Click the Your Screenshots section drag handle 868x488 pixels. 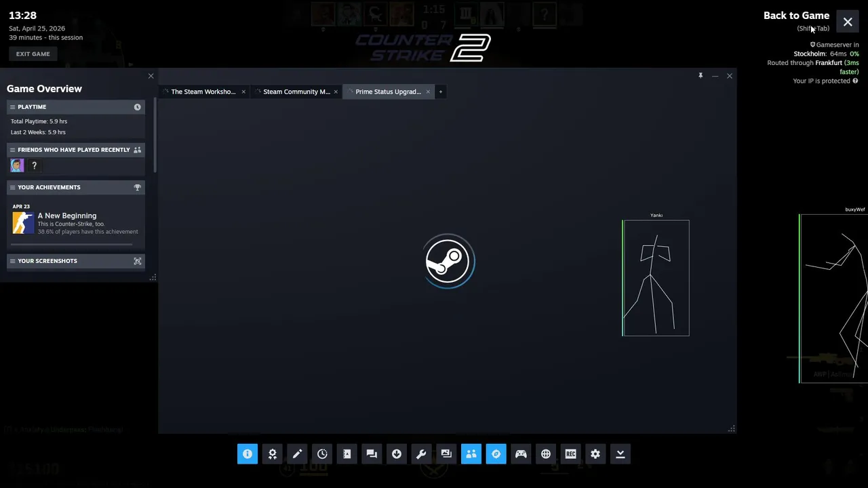12,261
